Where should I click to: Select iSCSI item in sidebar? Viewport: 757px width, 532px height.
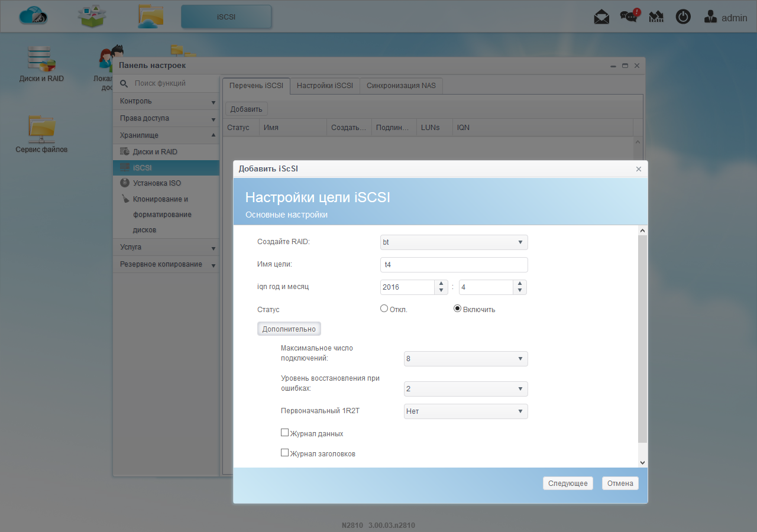[166, 168]
